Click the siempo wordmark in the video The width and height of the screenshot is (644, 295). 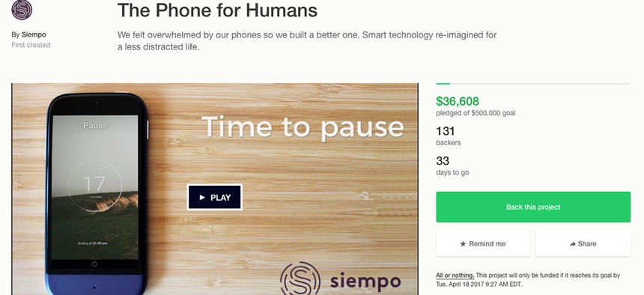(365, 282)
